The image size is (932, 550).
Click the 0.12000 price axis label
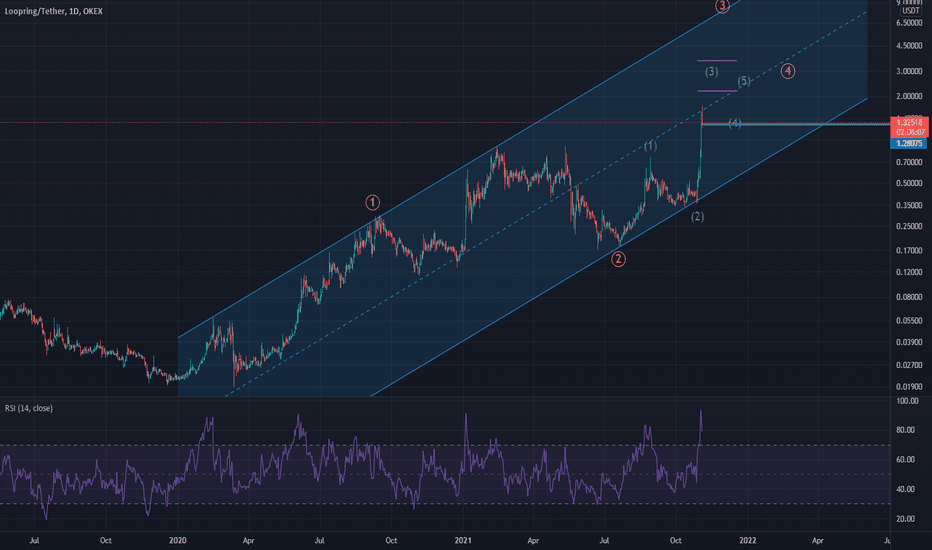909,272
